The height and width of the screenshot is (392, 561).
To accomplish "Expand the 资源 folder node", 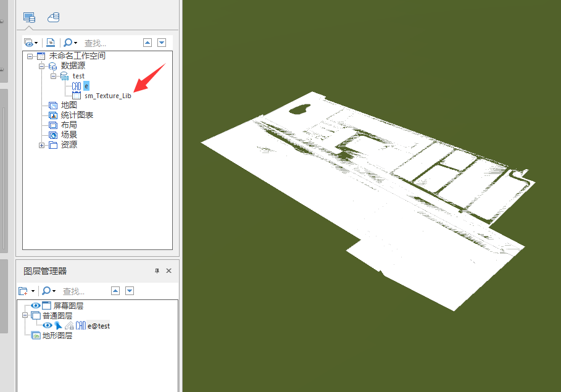I will click(x=41, y=145).
